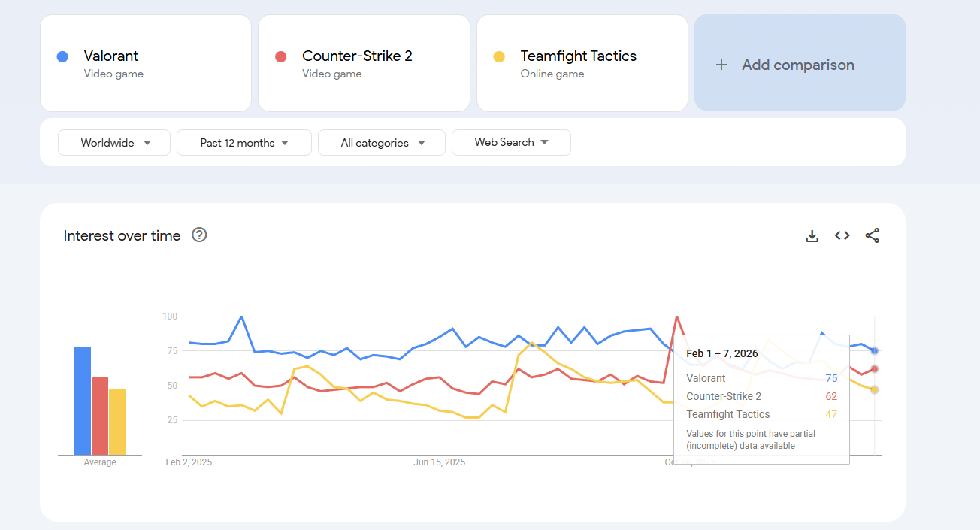Select the Teamfight Tactics term card
The width and height of the screenshot is (980, 530).
pos(582,62)
